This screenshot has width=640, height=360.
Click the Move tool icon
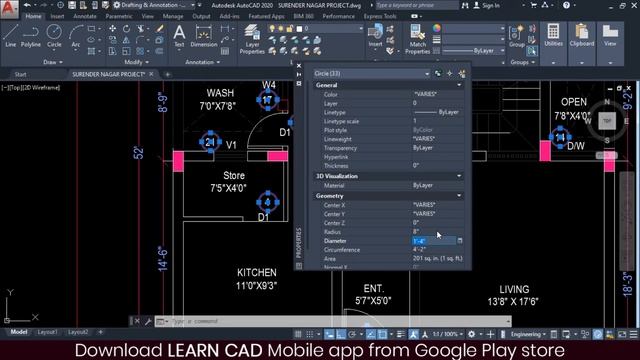click(x=112, y=29)
